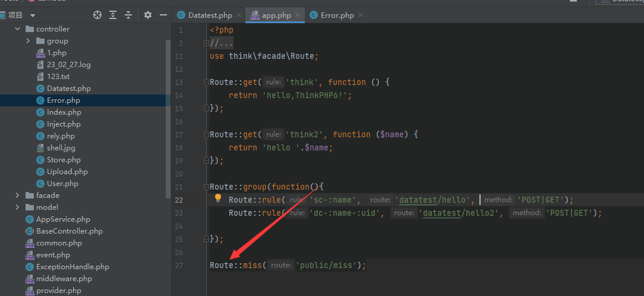The image size is (644, 296).
Task: Click 'dc-:name-:uid' rule string
Action: [x=347, y=213]
